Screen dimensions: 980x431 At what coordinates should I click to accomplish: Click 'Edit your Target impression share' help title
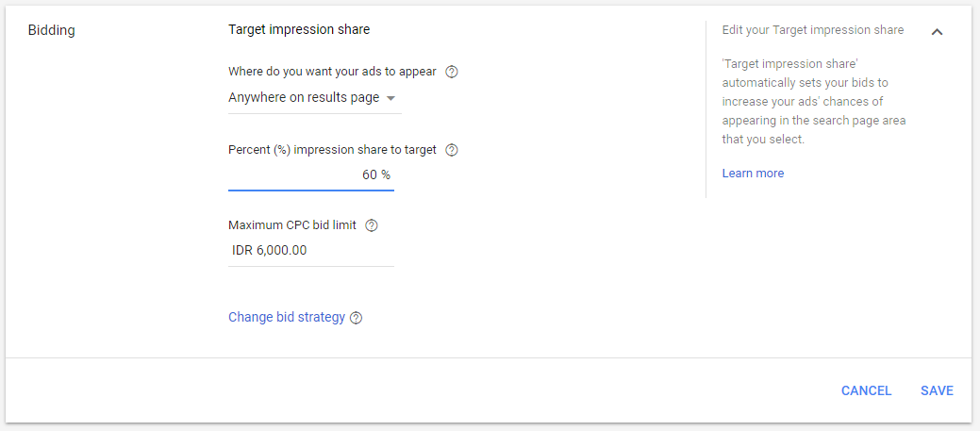(x=812, y=30)
